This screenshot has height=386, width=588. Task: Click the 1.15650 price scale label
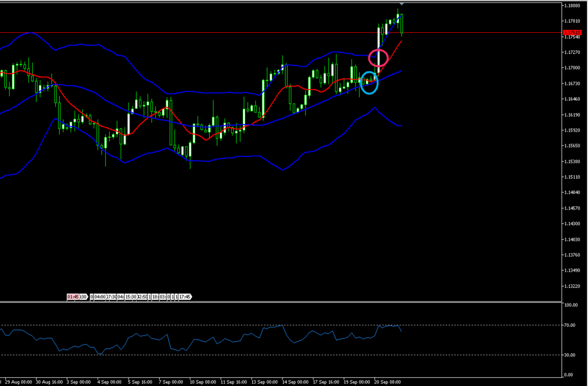click(572, 145)
